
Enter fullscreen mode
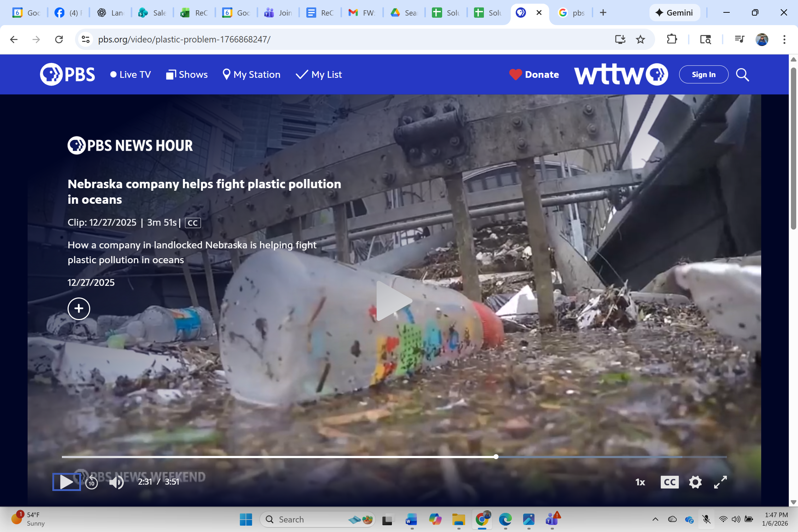click(x=721, y=482)
